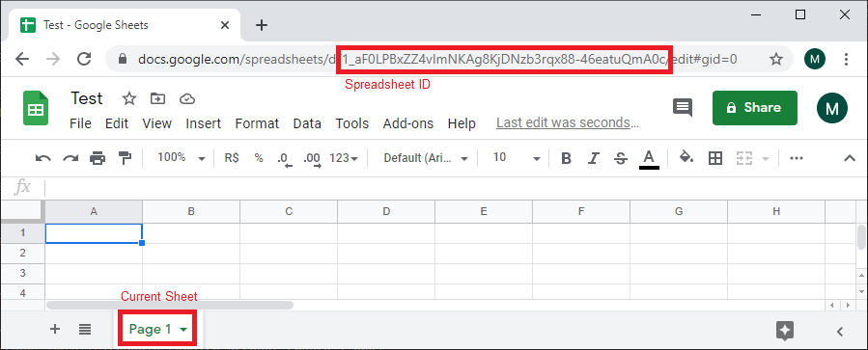This screenshot has height=350, width=868.
Task: Open the Add-ons menu
Action: point(408,123)
